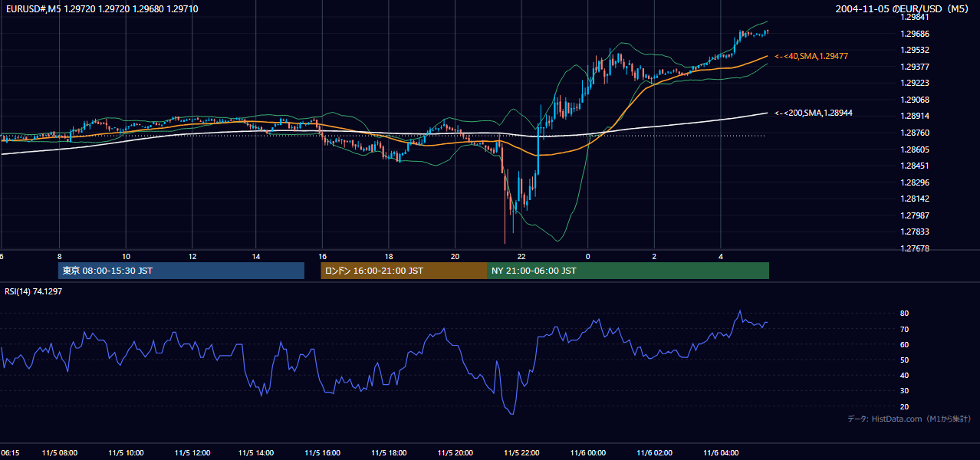
Task: Click price axis value 1.27987
Action: coord(916,215)
